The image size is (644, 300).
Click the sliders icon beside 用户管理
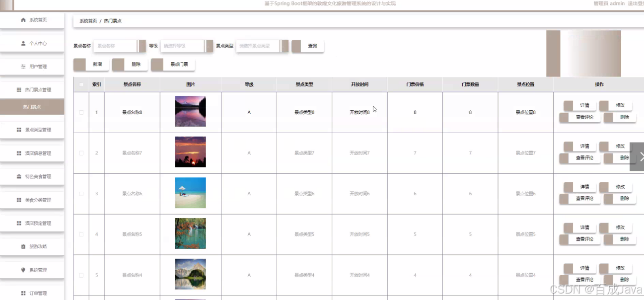23,67
